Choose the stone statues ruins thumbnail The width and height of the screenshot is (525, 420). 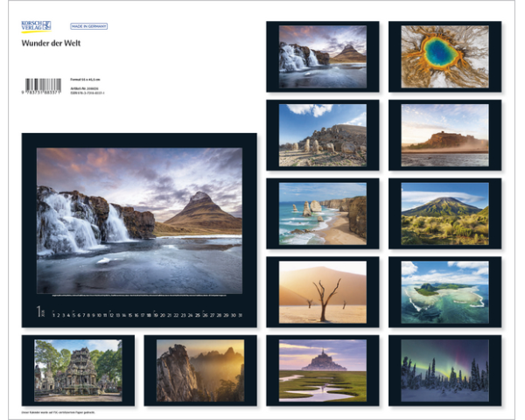point(322,135)
